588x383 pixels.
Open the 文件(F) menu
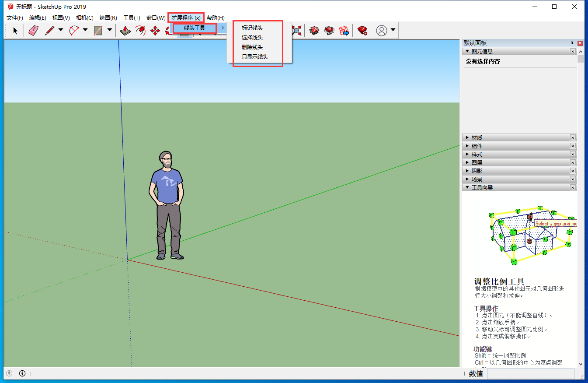click(15, 18)
